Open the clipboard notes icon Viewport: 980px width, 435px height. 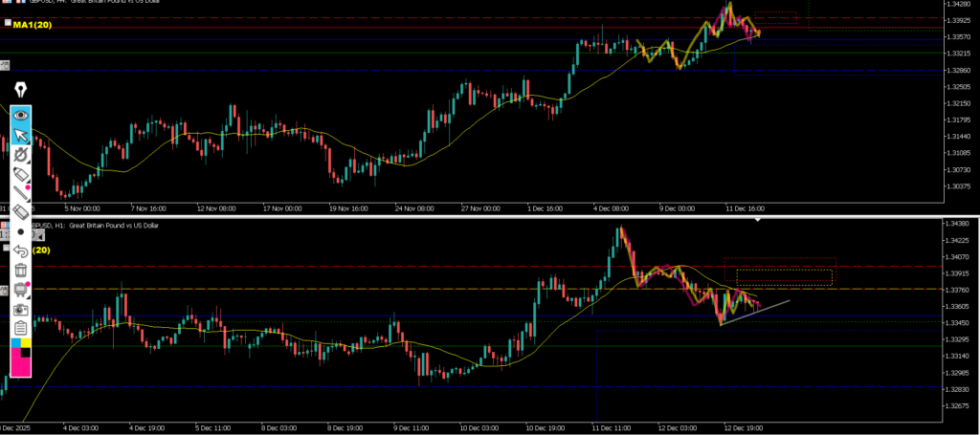click(x=21, y=328)
